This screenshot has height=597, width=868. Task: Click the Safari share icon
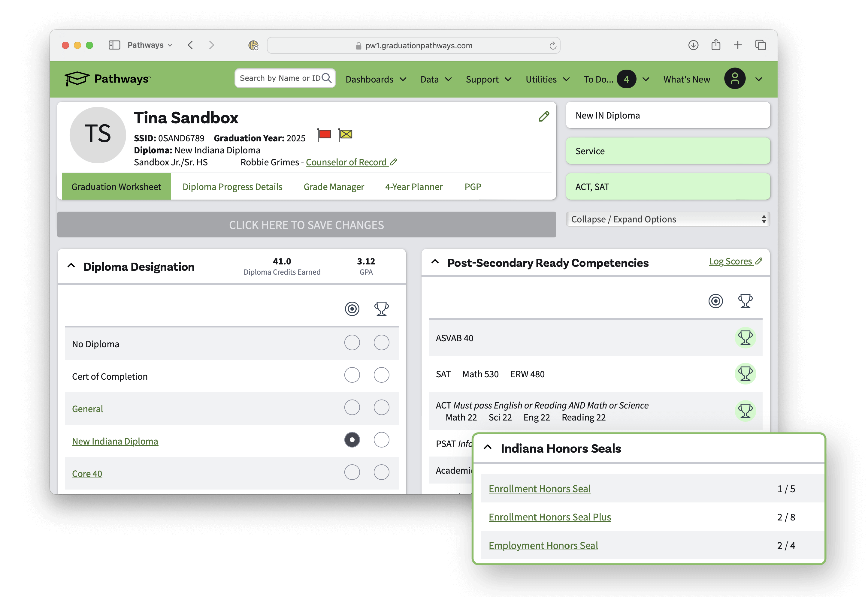point(716,45)
